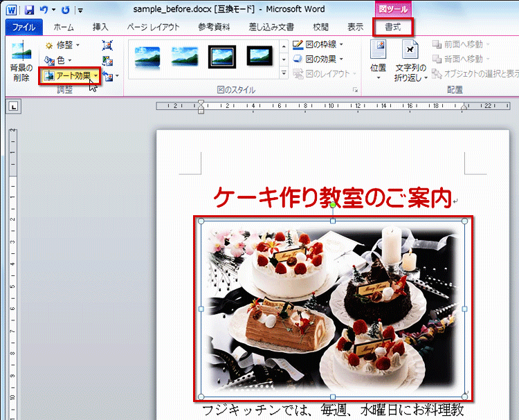Click the 背景の削除 button

(x=21, y=62)
